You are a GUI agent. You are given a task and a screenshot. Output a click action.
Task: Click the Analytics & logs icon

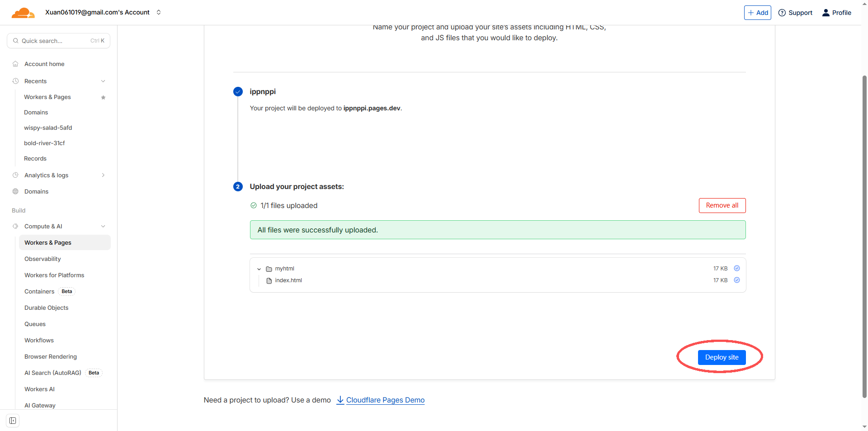point(15,175)
